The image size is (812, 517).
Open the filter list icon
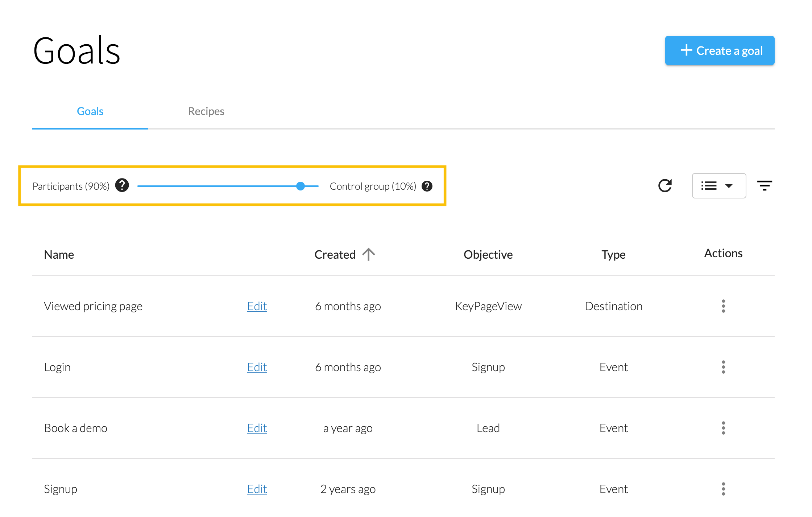click(765, 186)
